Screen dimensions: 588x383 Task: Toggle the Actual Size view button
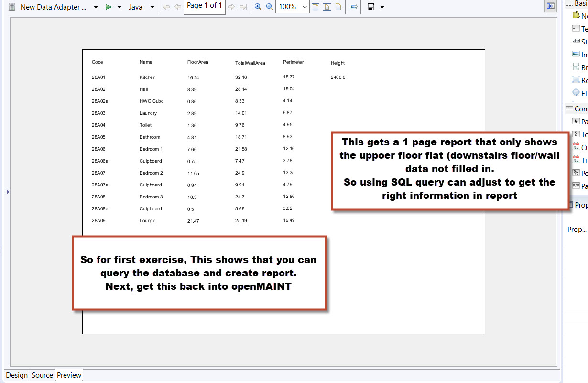pos(339,7)
